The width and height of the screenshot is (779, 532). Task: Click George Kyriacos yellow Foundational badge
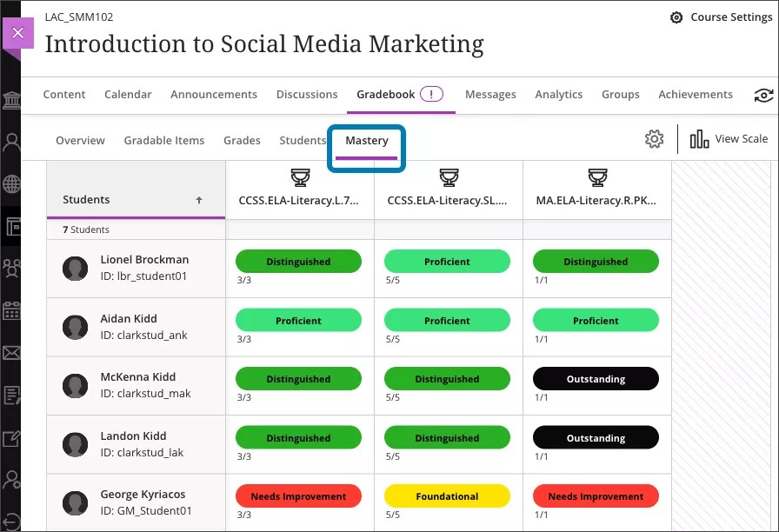pyautogui.click(x=447, y=496)
